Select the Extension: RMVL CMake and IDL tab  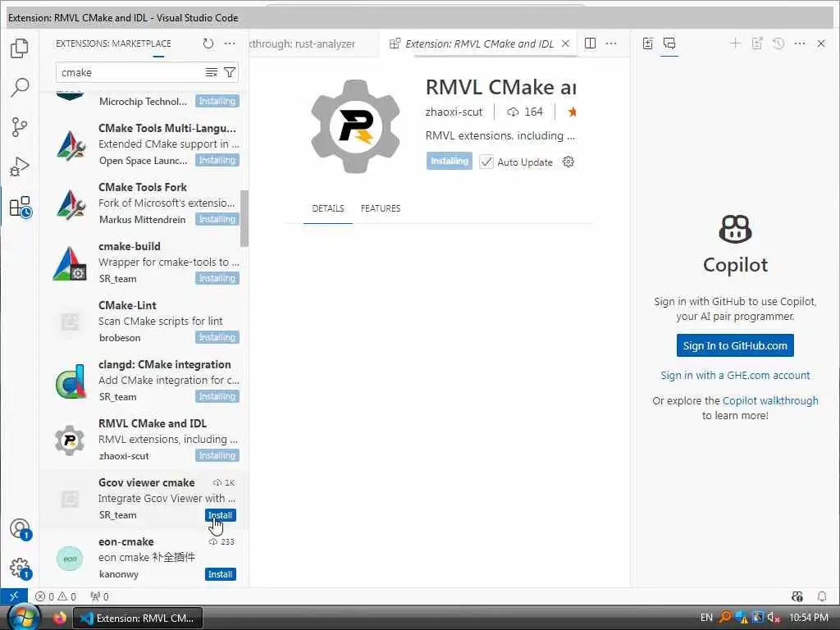click(x=478, y=43)
